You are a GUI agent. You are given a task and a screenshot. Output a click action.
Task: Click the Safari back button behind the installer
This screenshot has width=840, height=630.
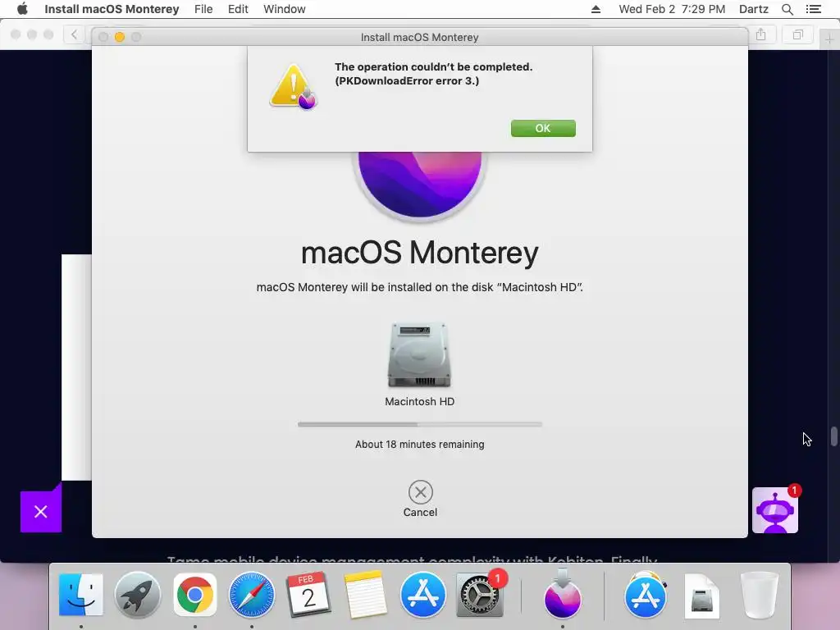[x=75, y=34]
